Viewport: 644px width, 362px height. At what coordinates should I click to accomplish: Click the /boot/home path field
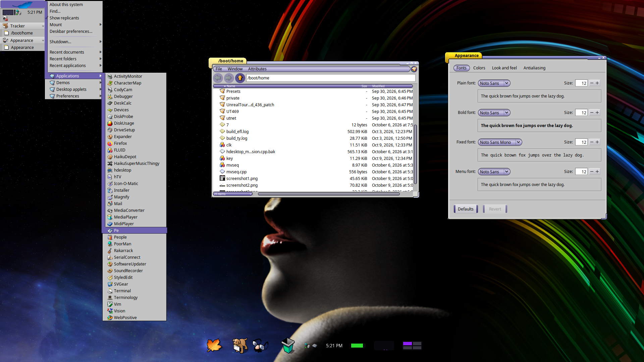coord(331,78)
